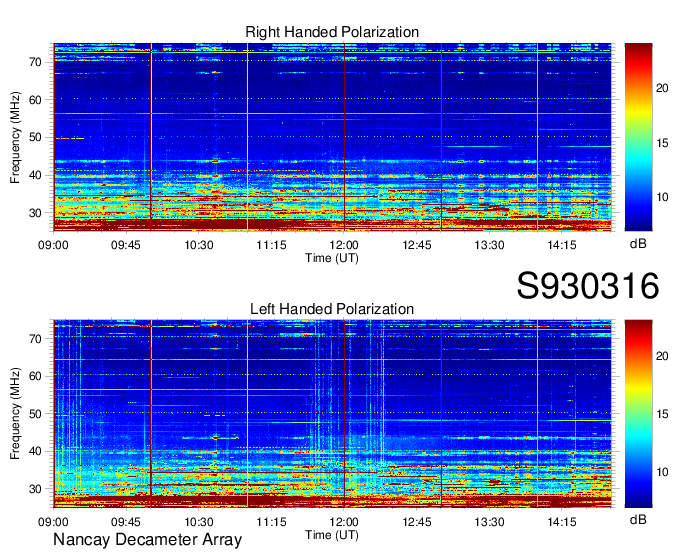
Task: Click the 09:45 tick on top plot
Action: pyautogui.click(x=126, y=245)
